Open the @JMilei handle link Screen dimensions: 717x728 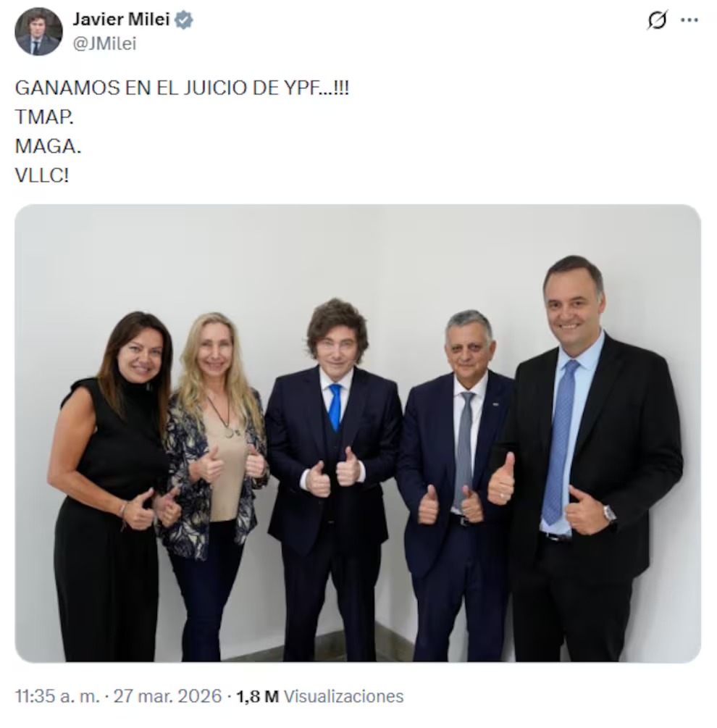(104, 43)
